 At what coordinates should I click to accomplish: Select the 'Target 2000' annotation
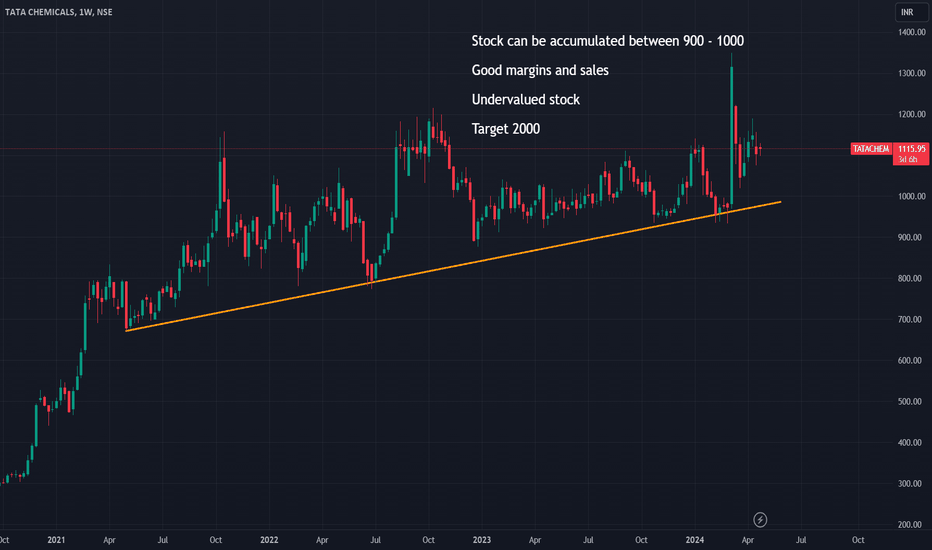coord(506,129)
